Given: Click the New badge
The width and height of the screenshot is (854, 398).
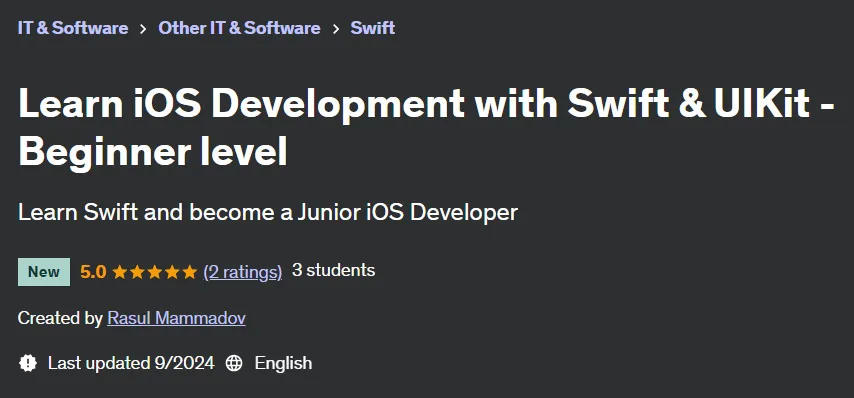Looking at the screenshot, I should 44,272.
